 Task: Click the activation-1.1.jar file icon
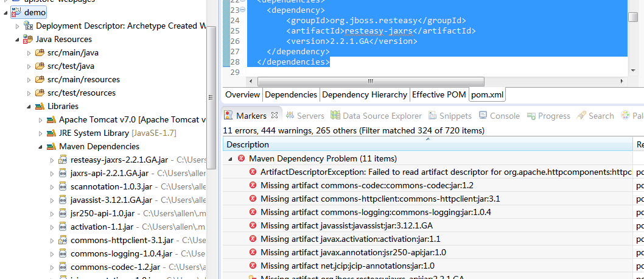63,227
